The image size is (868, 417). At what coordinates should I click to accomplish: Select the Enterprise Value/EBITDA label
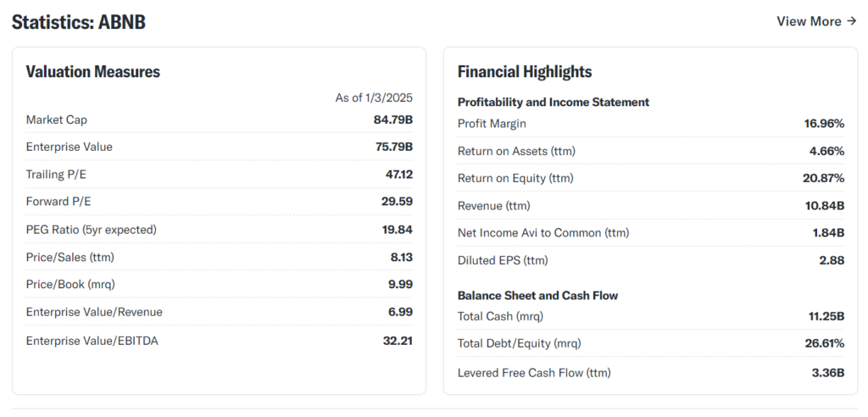click(92, 341)
